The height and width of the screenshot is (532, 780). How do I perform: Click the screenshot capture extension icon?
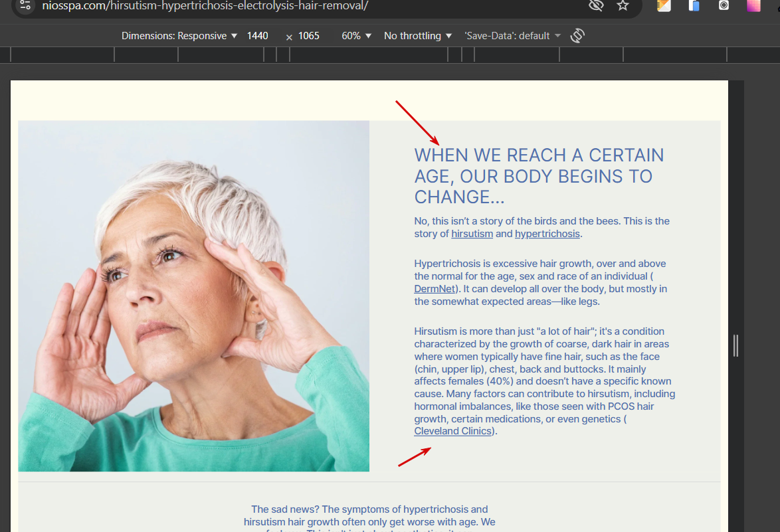tap(724, 5)
